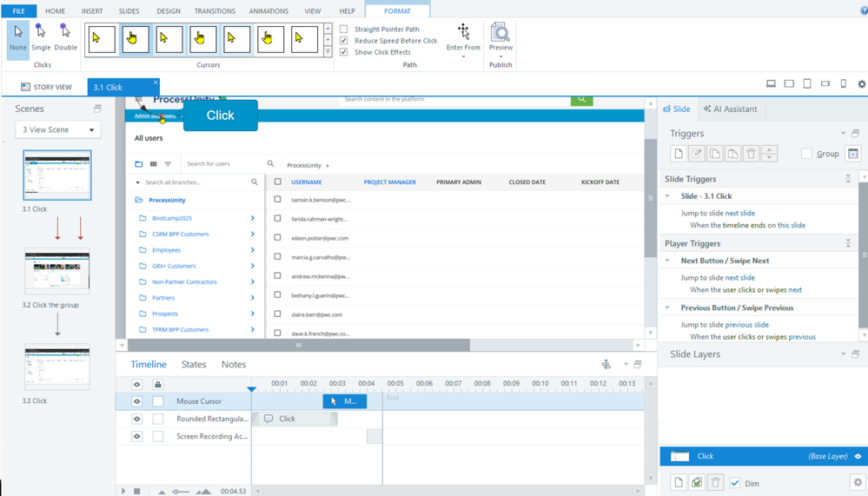Open the INSERT ribbon tab

pyautogui.click(x=92, y=10)
